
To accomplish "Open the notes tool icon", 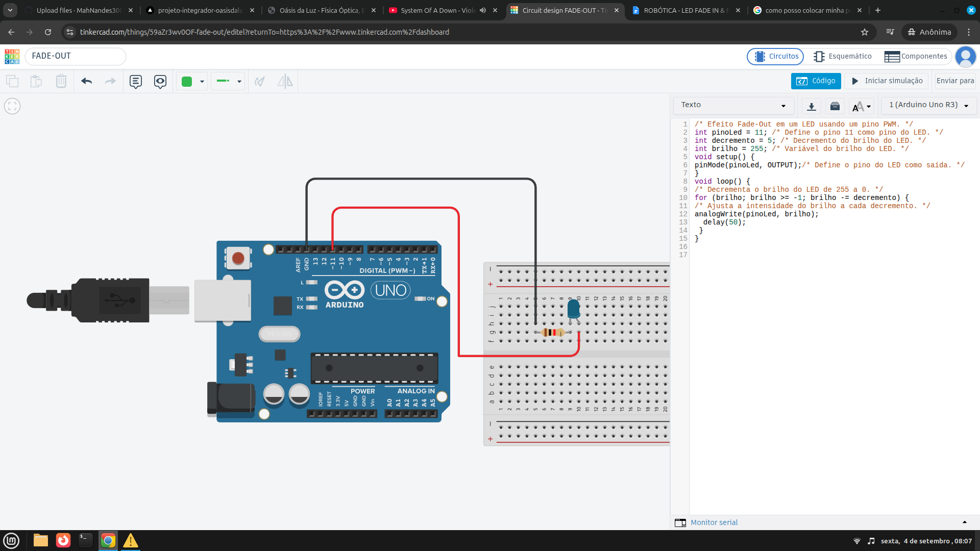I will [135, 82].
